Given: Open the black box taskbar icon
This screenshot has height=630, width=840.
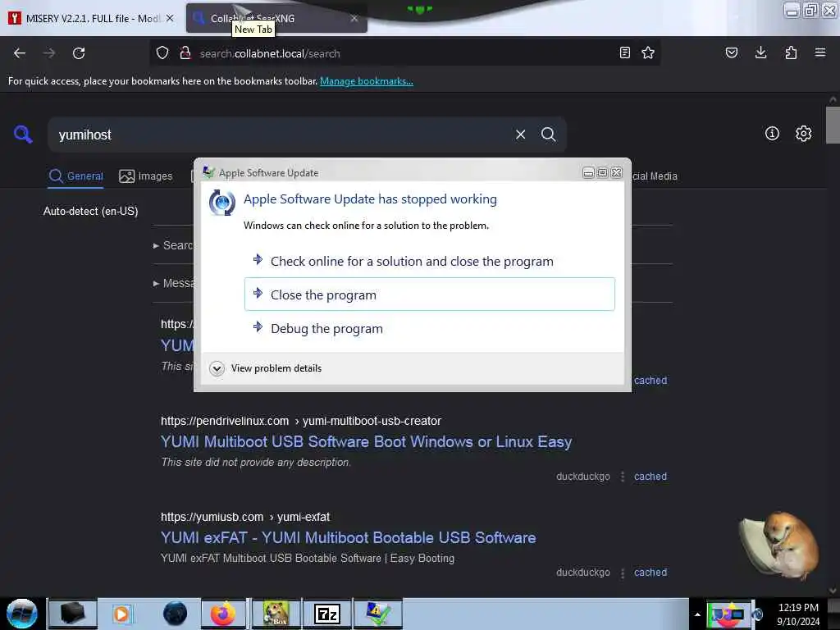Looking at the screenshot, I should pyautogui.click(x=72, y=614).
